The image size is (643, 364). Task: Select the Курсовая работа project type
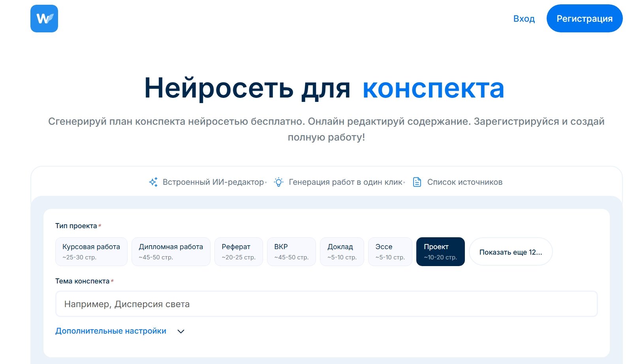click(91, 251)
